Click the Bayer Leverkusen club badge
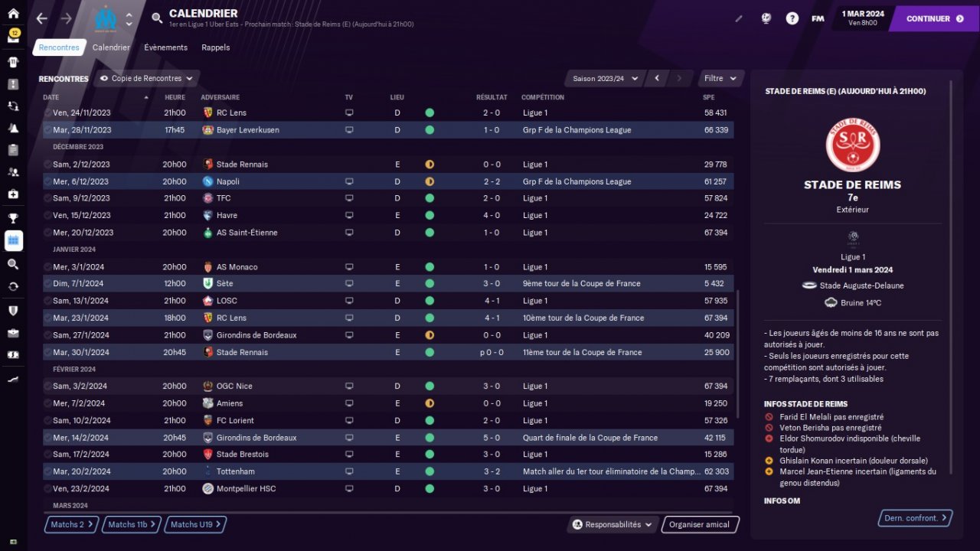The width and height of the screenshot is (980, 551). (207, 130)
